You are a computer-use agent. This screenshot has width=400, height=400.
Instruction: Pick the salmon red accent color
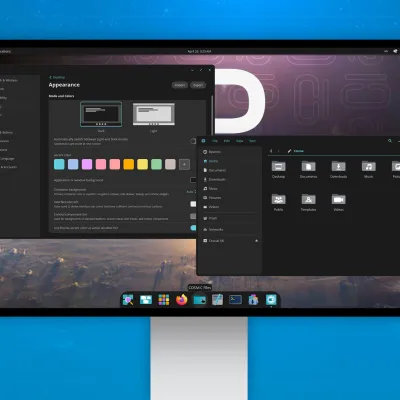115,164
